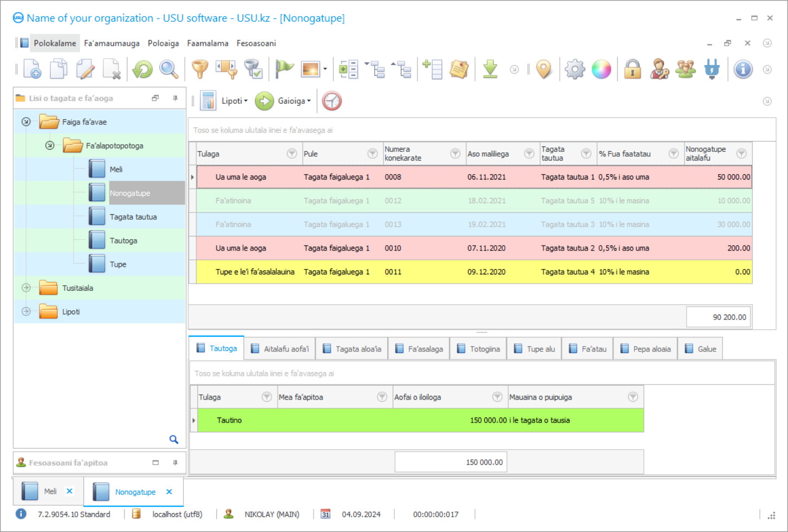Viewport: 788px width, 532px height.
Task: Click the red clock icon
Action: click(332, 101)
